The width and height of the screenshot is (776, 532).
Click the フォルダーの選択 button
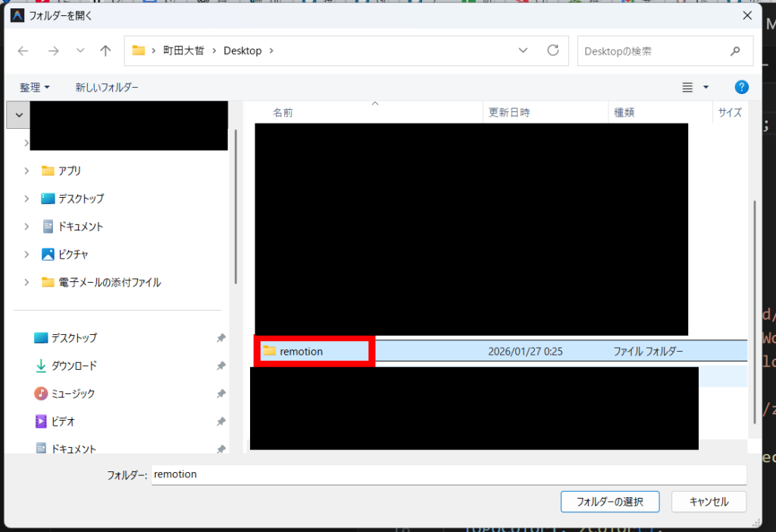609,502
